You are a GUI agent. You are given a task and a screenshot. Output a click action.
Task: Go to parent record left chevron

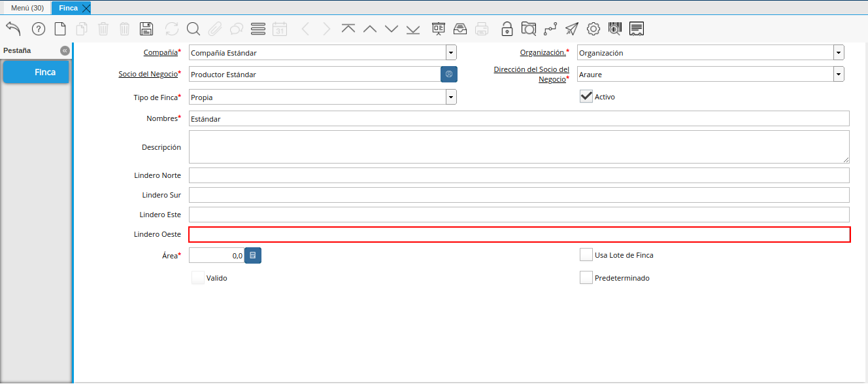305,29
